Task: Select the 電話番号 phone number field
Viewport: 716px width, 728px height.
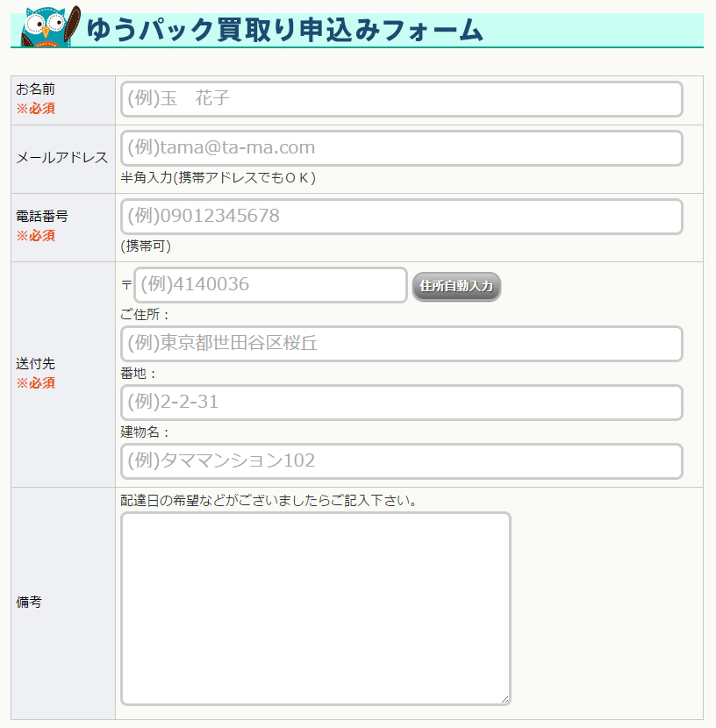Action: pyautogui.click(x=402, y=217)
